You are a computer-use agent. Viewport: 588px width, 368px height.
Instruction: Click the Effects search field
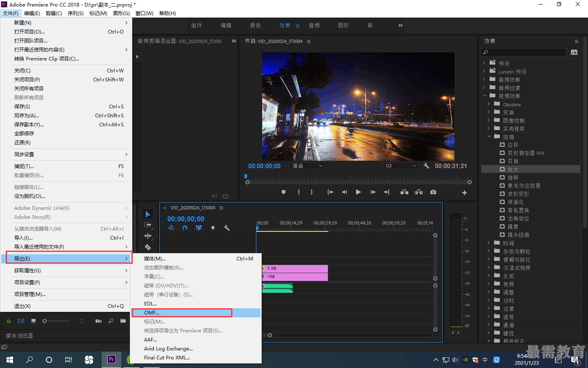click(524, 52)
